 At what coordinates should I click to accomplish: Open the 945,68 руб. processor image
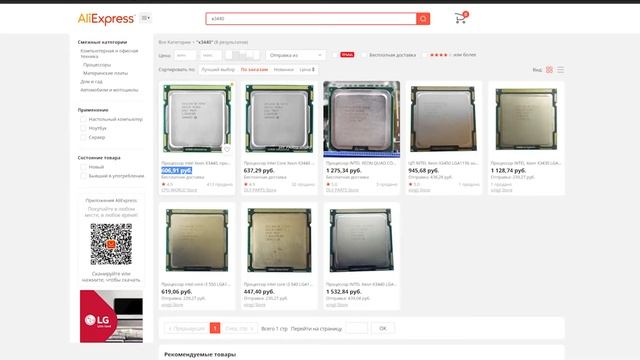[x=444, y=119]
